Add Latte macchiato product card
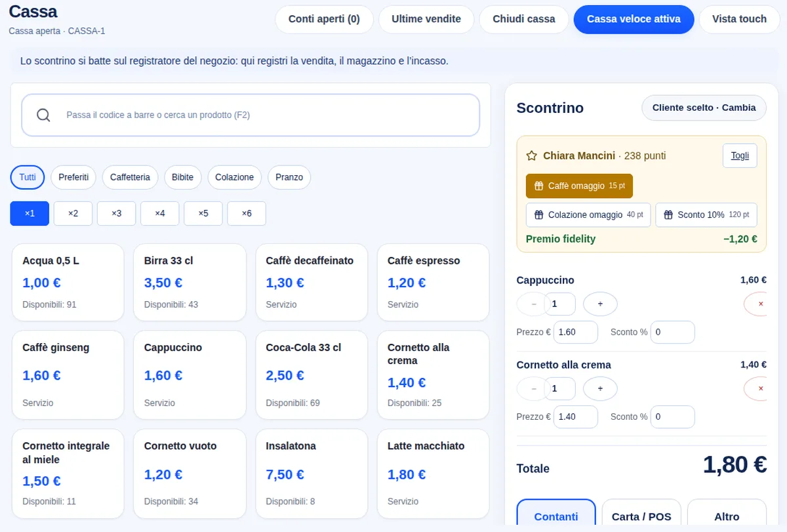The height and width of the screenshot is (532, 787). click(433, 474)
